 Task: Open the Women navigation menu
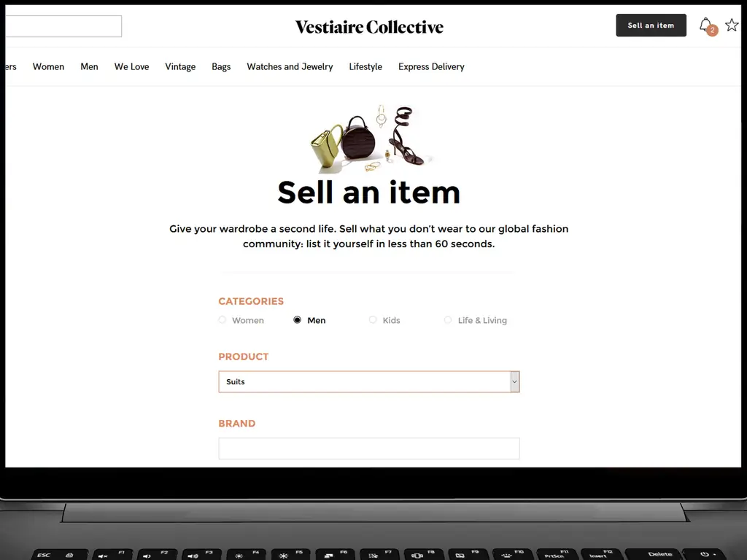pyautogui.click(x=49, y=66)
